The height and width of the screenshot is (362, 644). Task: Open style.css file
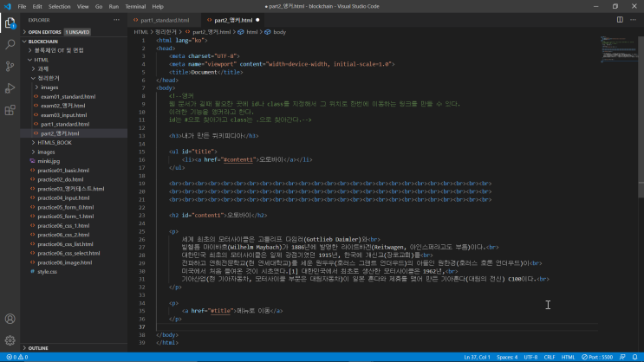coord(47,272)
